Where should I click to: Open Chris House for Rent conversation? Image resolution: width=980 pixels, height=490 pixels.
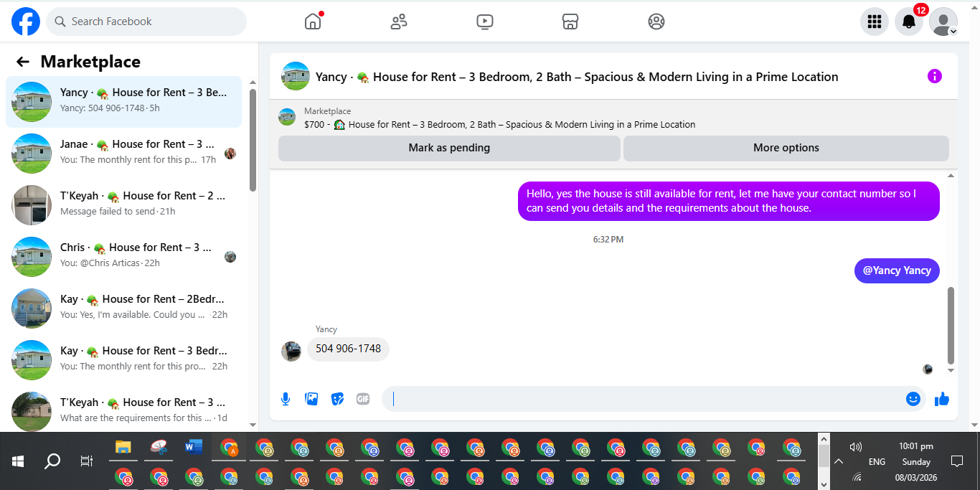click(x=123, y=257)
